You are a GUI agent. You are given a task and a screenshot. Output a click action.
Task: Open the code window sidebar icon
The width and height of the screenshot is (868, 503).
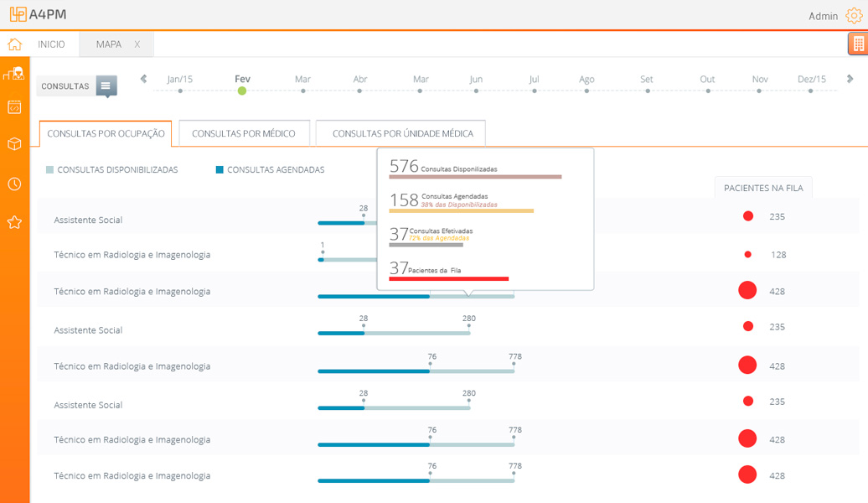[x=14, y=106]
